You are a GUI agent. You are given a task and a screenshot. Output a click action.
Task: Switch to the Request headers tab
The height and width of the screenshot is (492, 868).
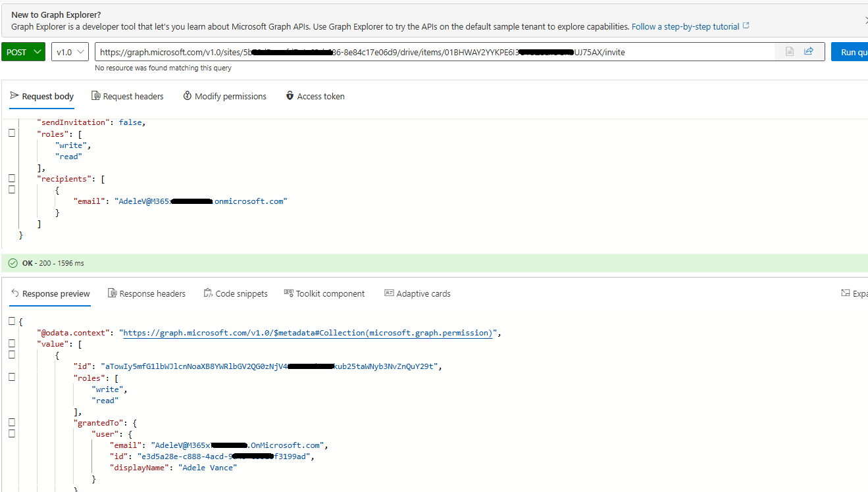click(x=128, y=96)
